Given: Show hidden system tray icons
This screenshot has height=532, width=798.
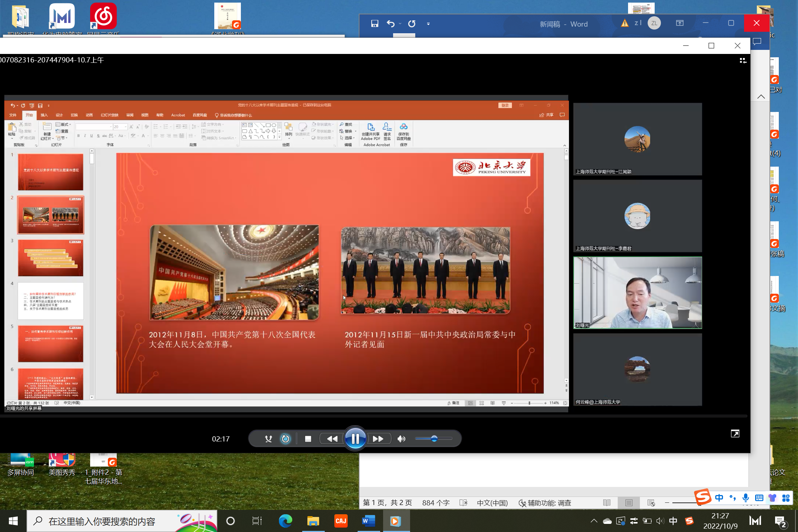Looking at the screenshot, I should pyautogui.click(x=594, y=521).
